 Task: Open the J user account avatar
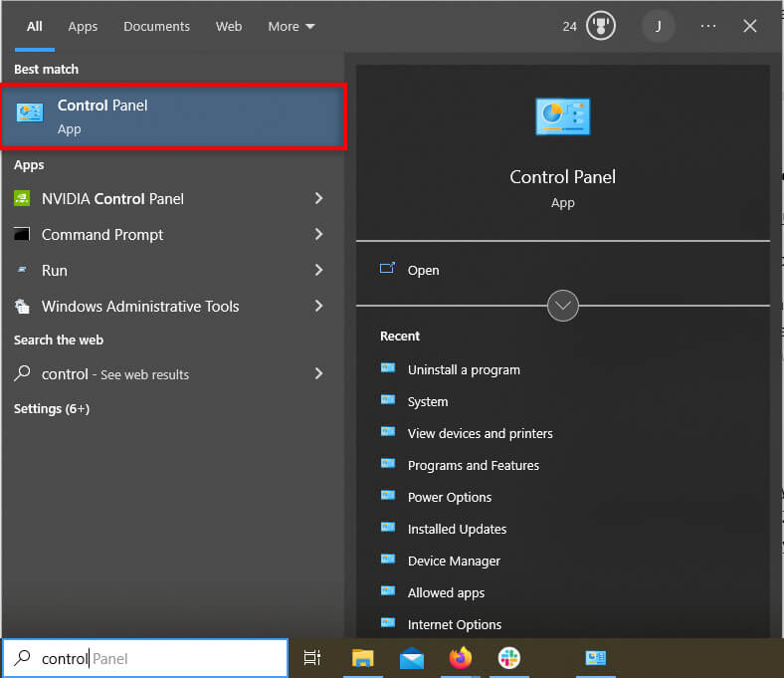tap(658, 26)
